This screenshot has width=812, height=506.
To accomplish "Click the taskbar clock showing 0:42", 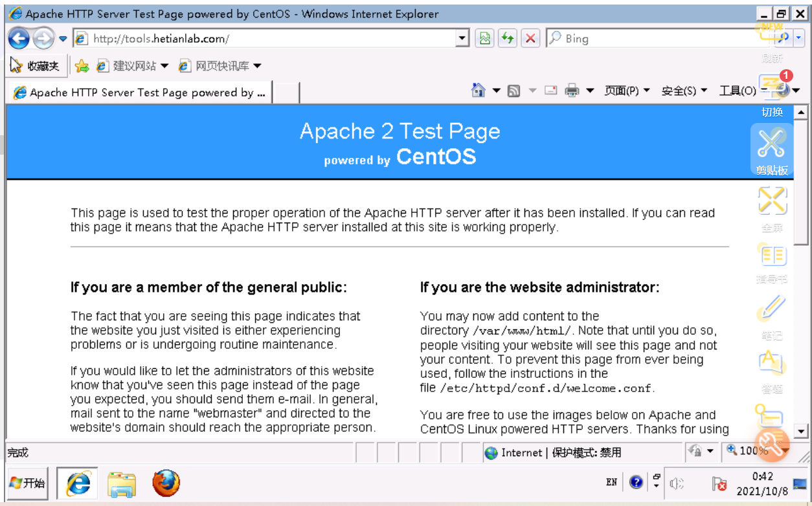I will tap(763, 483).
